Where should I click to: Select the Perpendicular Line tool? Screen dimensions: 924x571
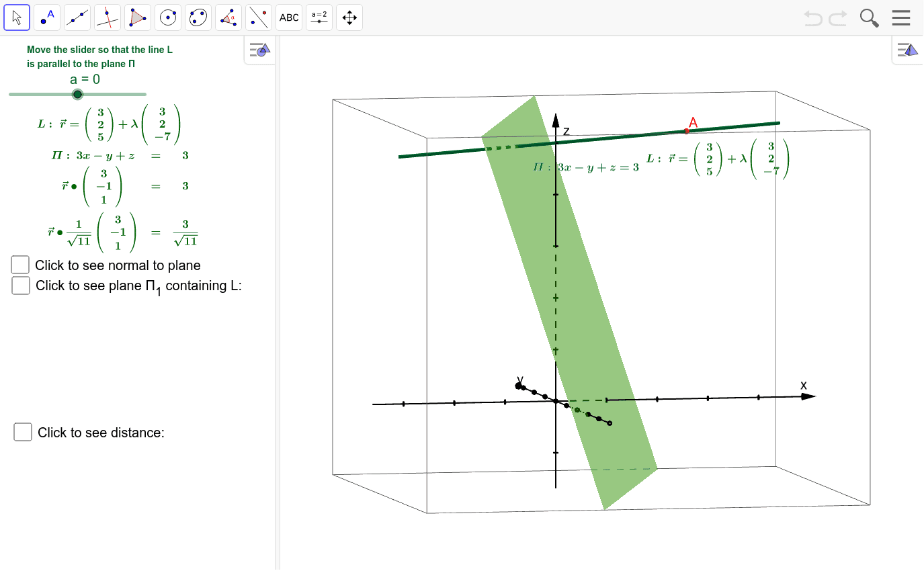click(x=108, y=17)
